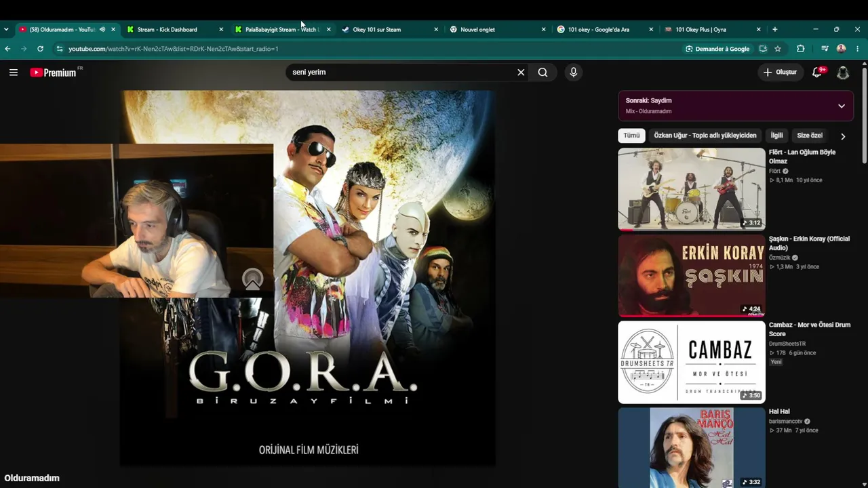Open the Chrome profile avatar

(842, 49)
